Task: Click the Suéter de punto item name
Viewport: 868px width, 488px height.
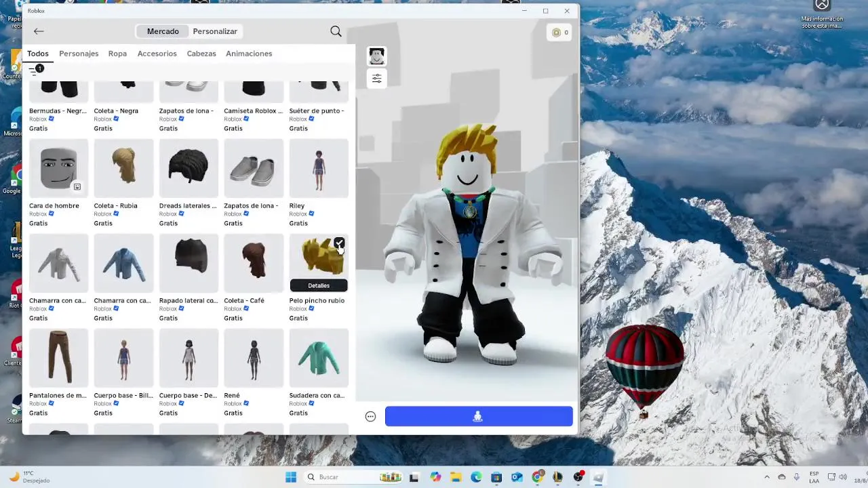Action: tap(317, 110)
